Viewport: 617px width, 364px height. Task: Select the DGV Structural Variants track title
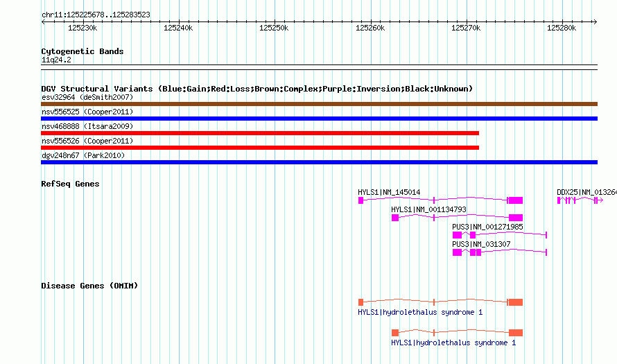pos(257,89)
